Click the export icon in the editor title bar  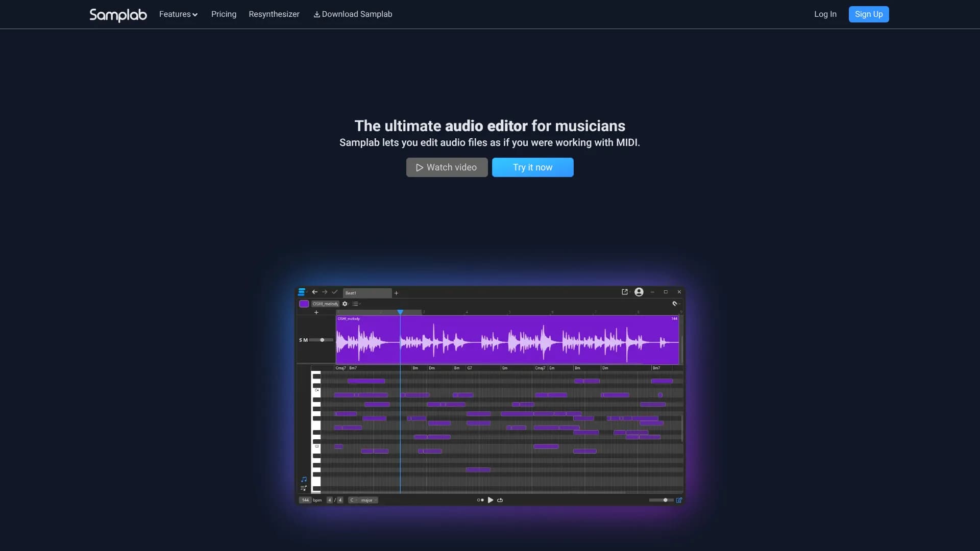coord(624,292)
